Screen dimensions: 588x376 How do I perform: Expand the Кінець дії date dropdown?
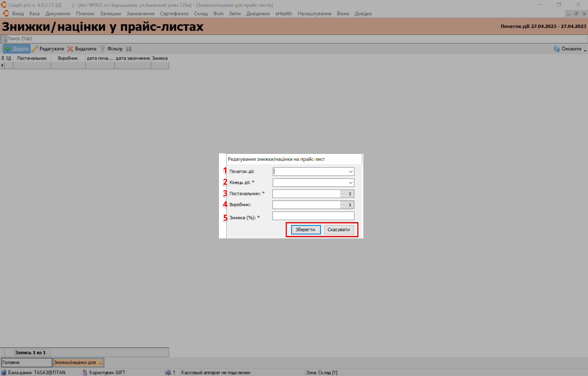coord(351,183)
